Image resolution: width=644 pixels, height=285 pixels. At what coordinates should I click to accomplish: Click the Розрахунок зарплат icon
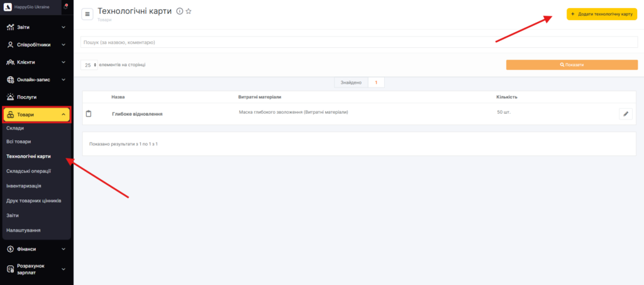click(x=11, y=269)
